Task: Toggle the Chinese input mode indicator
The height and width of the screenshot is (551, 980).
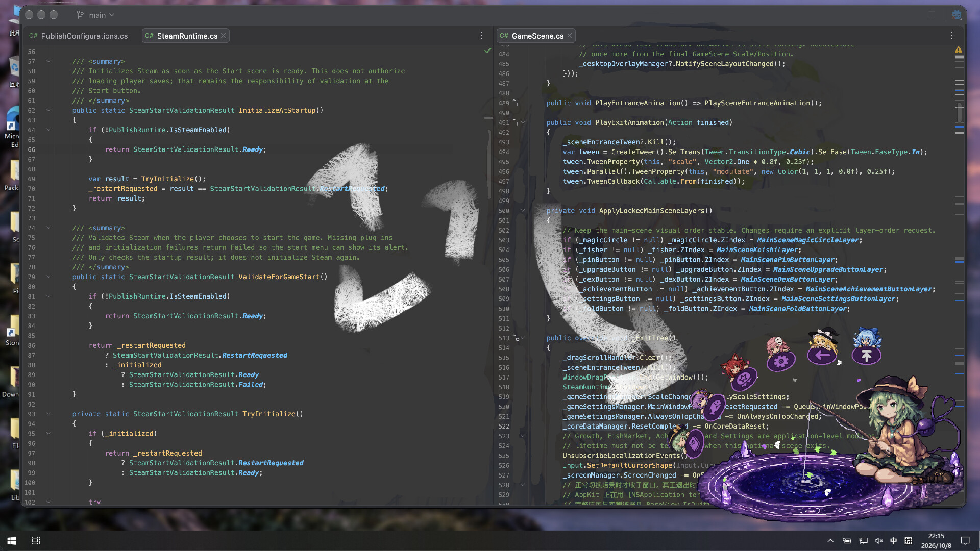Action: [x=893, y=541]
